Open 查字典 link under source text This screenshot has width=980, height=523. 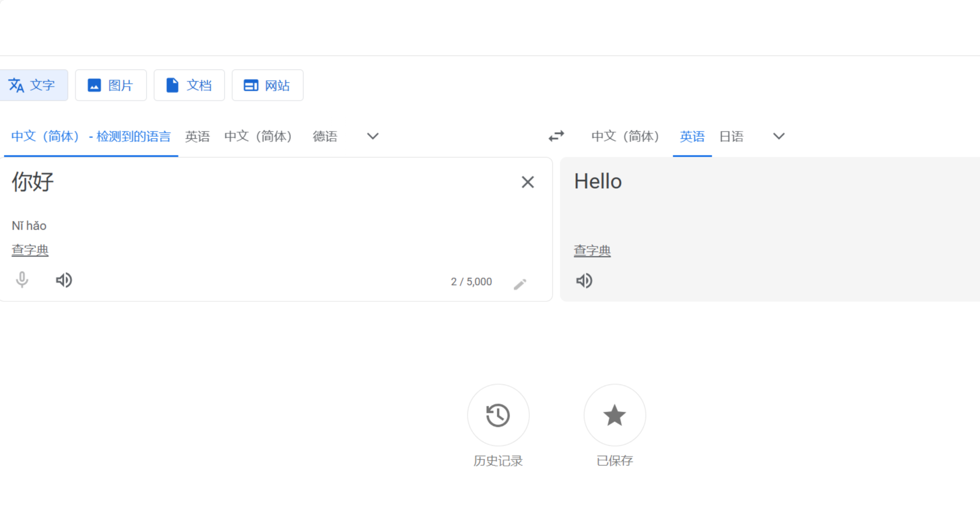[30, 250]
